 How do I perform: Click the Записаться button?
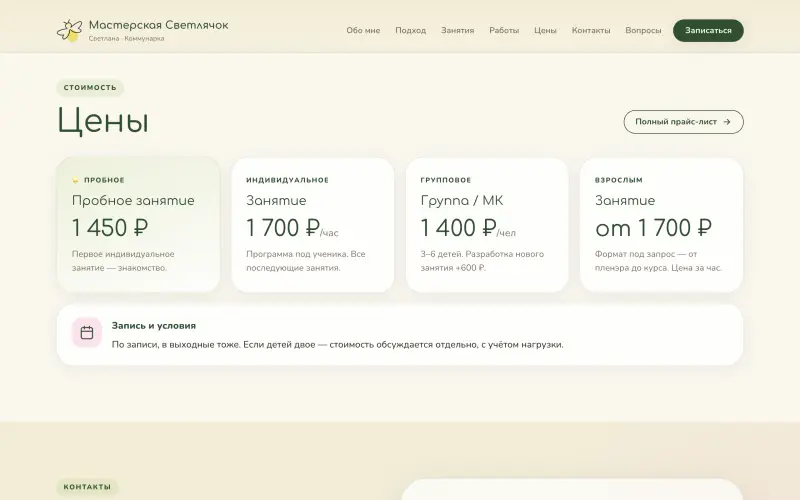coord(708,31)
